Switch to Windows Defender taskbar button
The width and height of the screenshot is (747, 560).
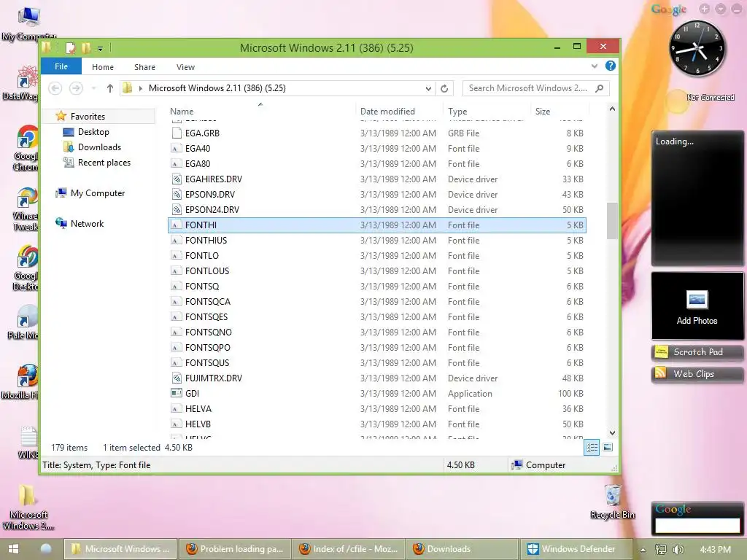click(x=576, y=549)
